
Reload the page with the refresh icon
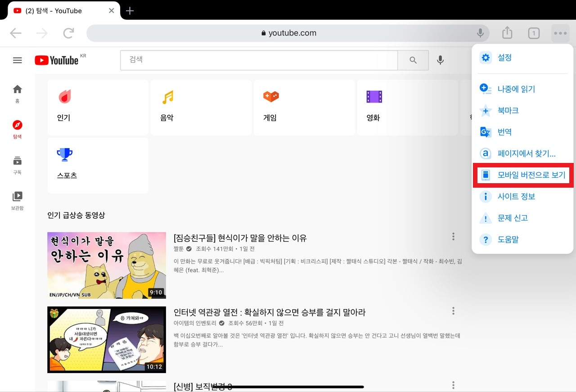69,33
